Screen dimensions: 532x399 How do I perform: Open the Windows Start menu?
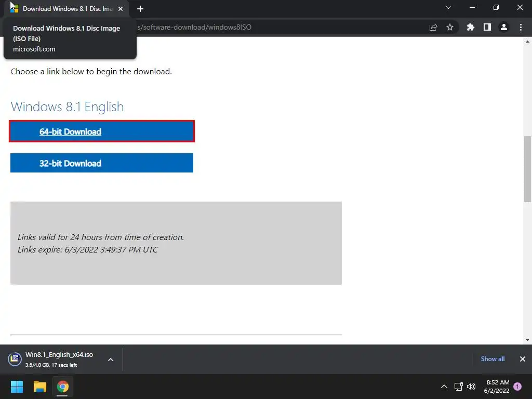coord(17,387)
